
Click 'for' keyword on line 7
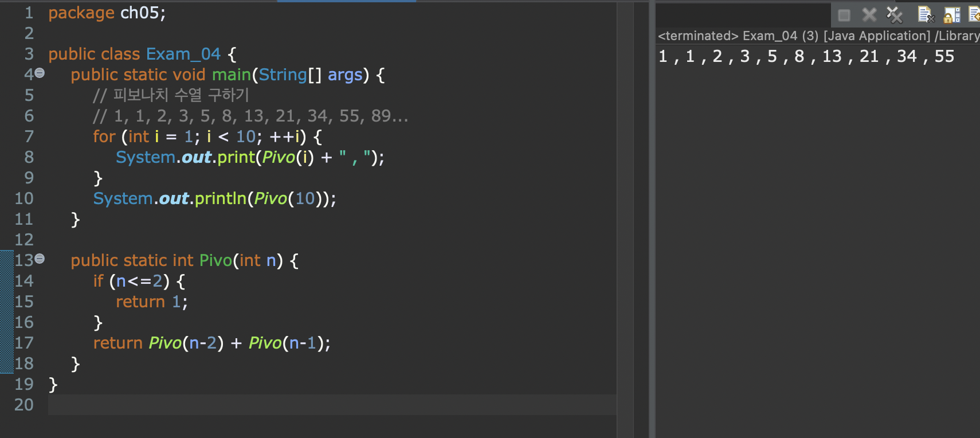click(x=104, y=136)
